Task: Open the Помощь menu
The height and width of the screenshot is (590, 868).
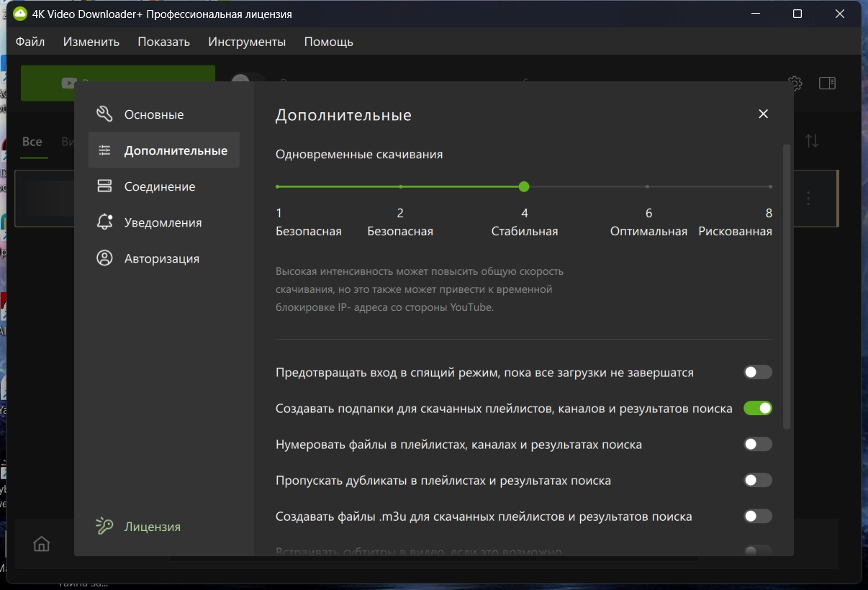Action: (x=328, y=42)
